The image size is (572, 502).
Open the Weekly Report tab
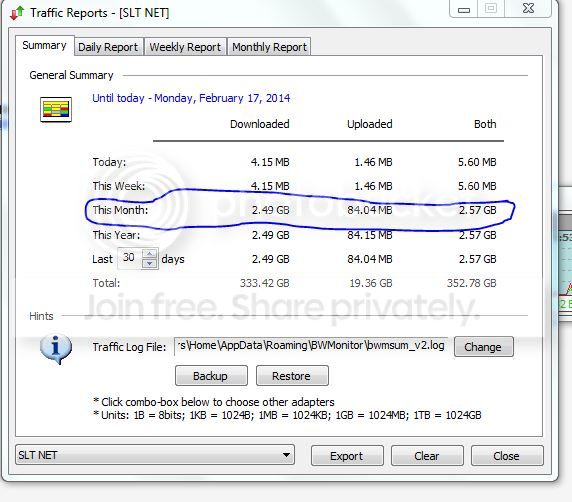(185, 47)
